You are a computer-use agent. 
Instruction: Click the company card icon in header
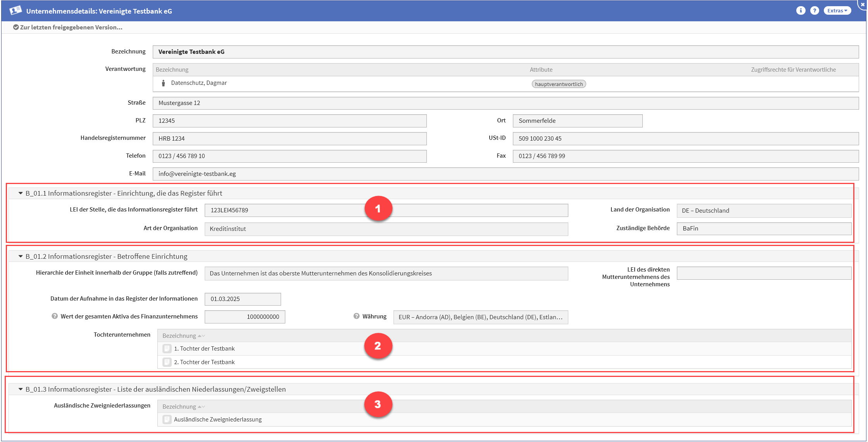pyautogui.click(x=16, y=10)
